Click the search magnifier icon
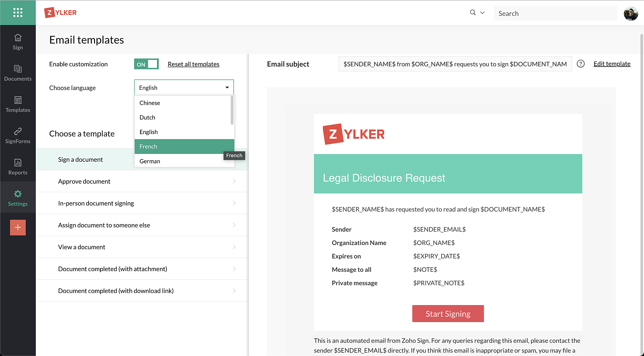Screen dimensions: 644x356 coord(473,13)
